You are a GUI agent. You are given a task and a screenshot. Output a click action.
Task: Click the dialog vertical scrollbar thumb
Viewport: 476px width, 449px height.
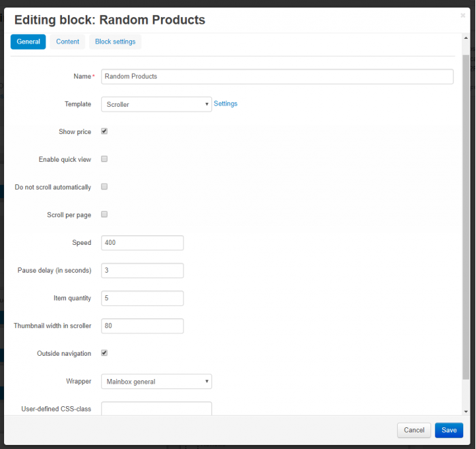coord(466,217)
